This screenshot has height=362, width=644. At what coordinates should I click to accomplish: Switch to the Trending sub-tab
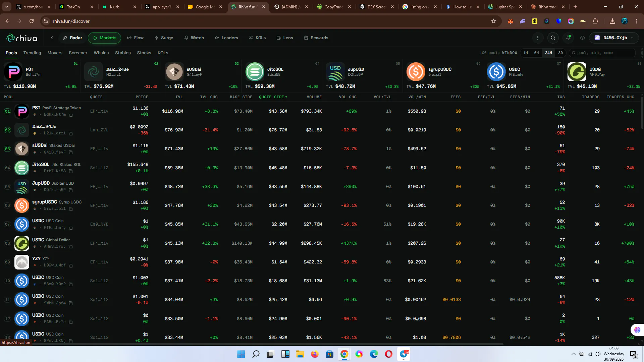32,53
